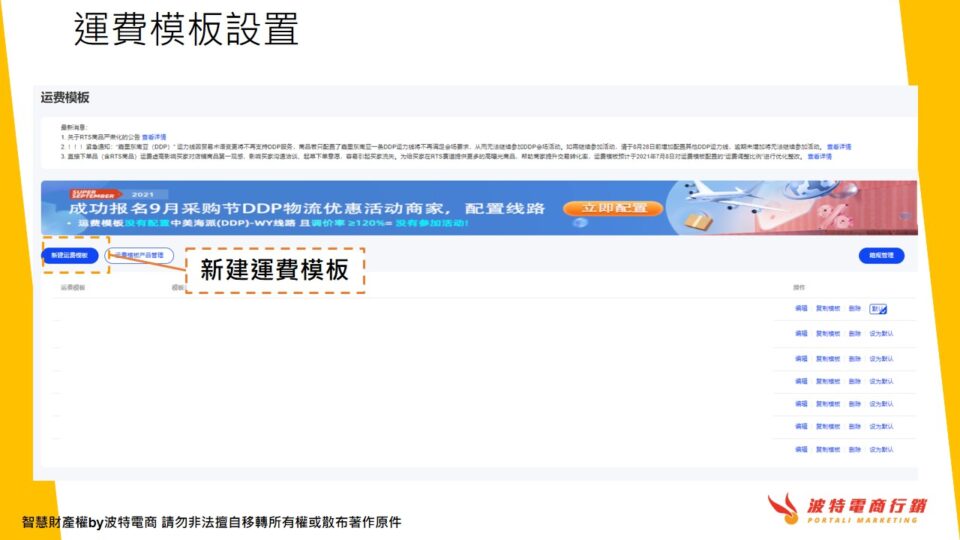Click the 新建运费模板 button

(x=69, y=256)
